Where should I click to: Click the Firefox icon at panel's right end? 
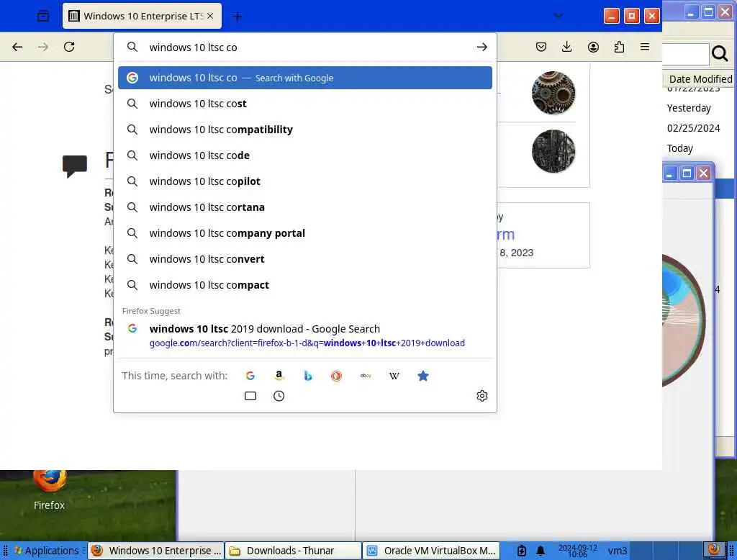(713, 550)
